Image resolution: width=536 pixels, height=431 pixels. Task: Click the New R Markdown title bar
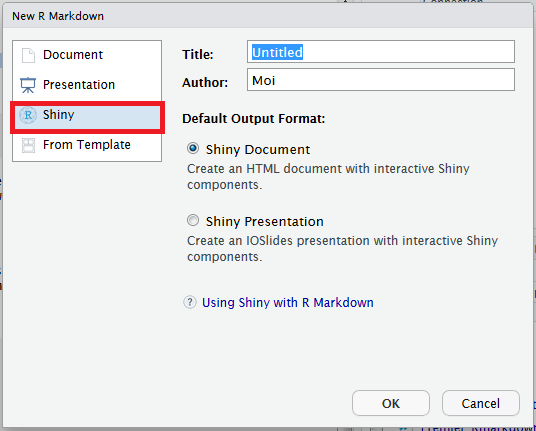(268, 16)
